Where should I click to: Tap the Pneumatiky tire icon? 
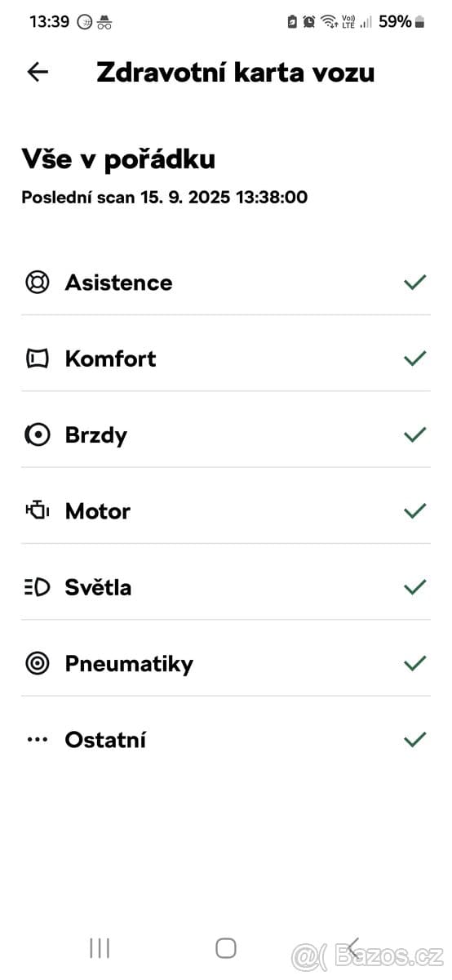point(38,663)
